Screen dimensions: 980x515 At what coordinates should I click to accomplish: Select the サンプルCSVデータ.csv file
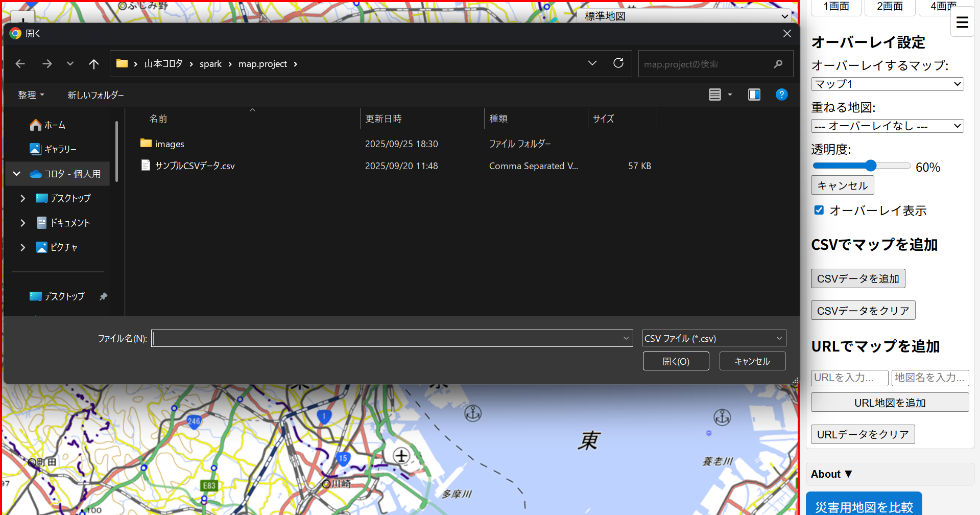click(195, 166)
